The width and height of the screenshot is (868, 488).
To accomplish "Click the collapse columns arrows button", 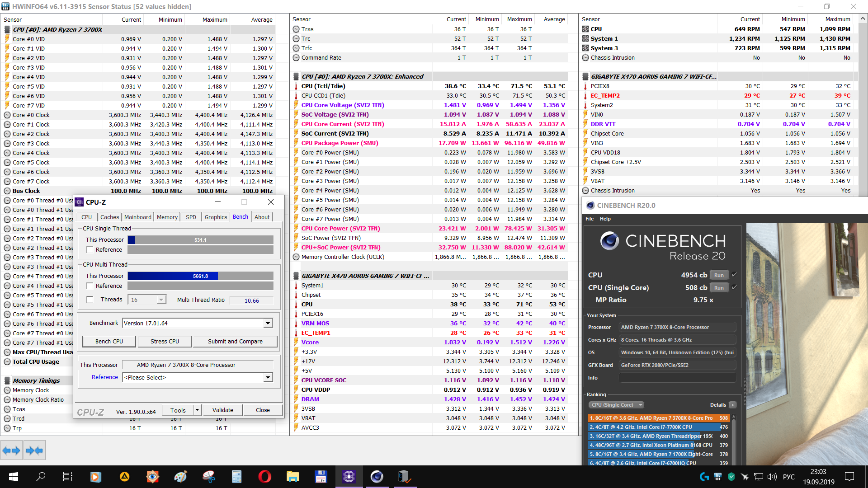I will 34,450.
